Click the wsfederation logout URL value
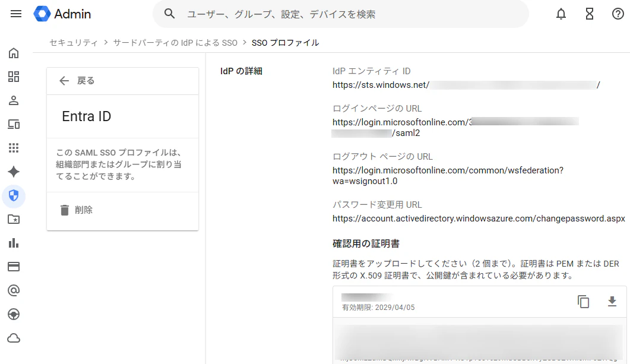The image size is (630, 364). tap(448, 176)
